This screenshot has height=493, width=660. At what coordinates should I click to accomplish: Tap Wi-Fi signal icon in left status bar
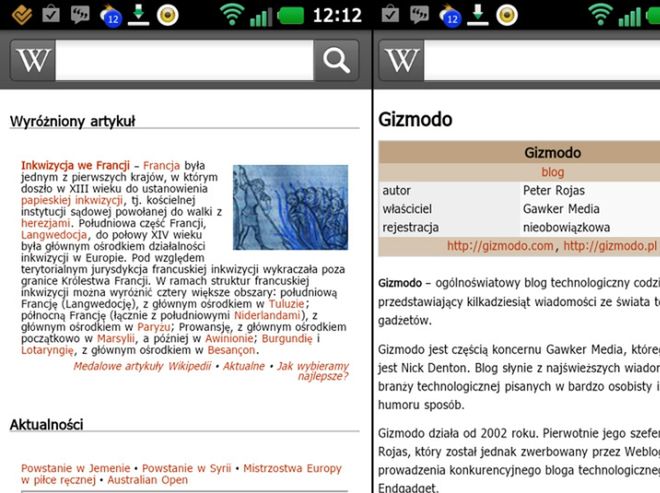point(232,15)
